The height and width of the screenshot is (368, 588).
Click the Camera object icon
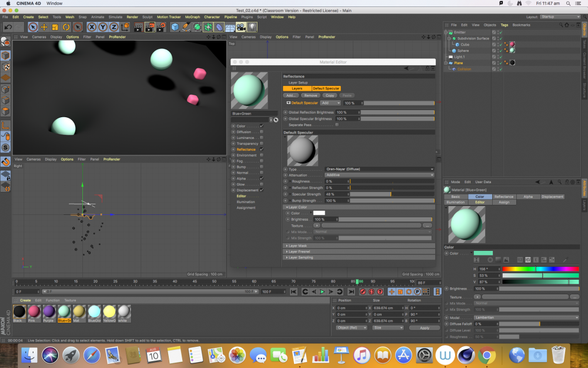[241, 27]
